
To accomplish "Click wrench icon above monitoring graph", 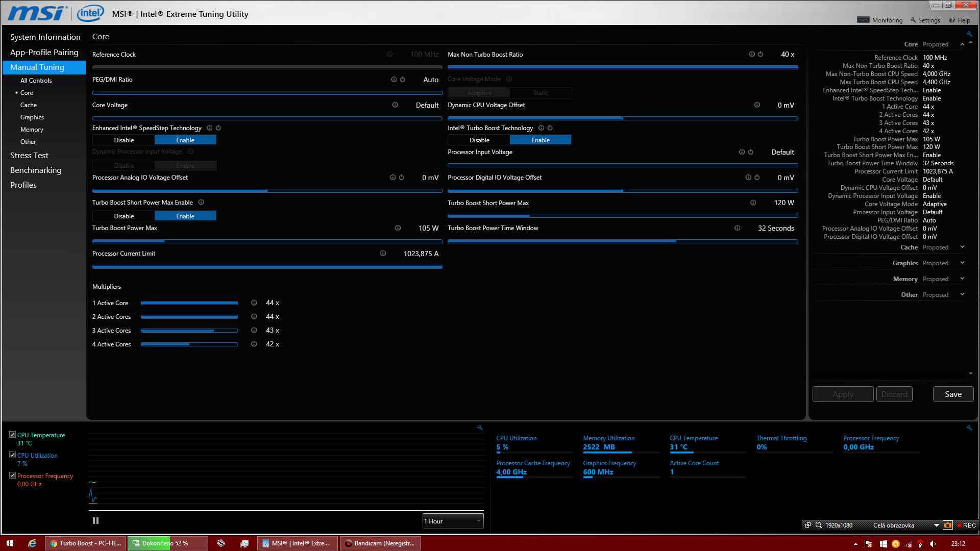I will tap(480, 428).
